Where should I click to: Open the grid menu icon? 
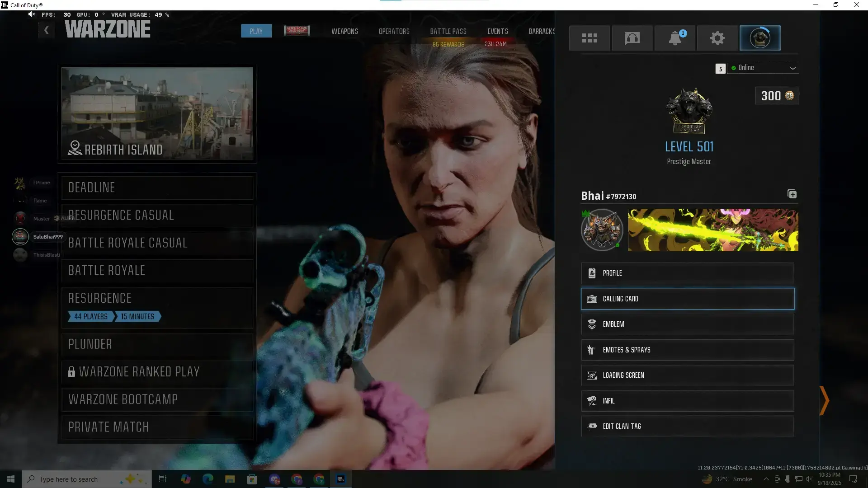click(589, 38)
